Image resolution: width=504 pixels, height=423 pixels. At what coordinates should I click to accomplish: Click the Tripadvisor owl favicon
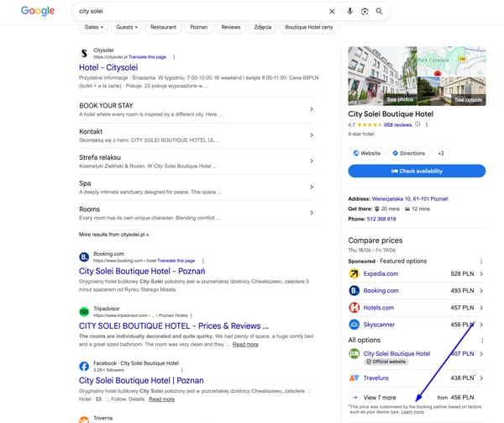point(84,312)
